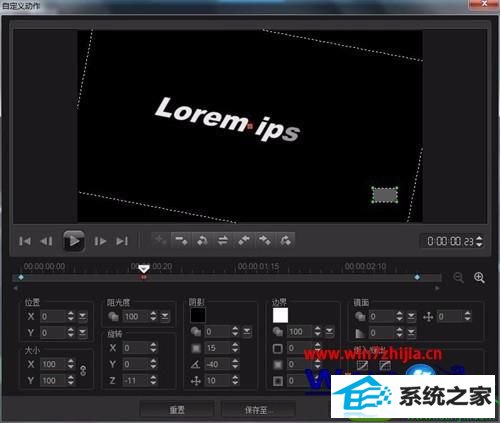Close the custom motion dialog
Viewport: 500px width, 423px height.
pos(484,4)
